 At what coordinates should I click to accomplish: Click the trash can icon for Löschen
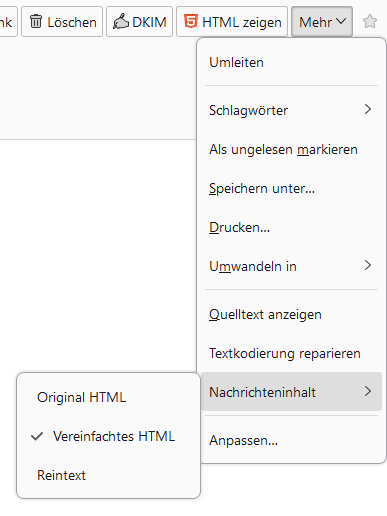tap(36, 22)
